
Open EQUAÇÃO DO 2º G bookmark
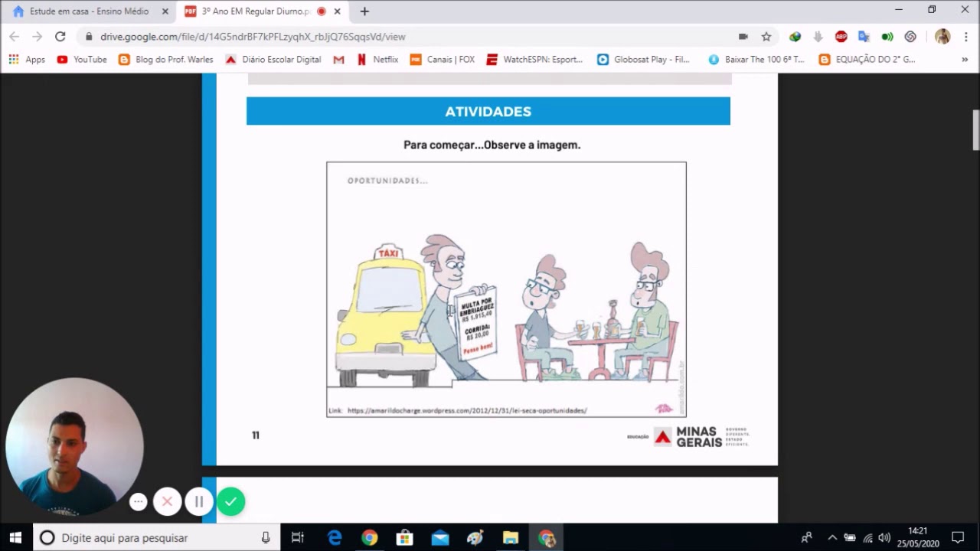tap(867, 59)
